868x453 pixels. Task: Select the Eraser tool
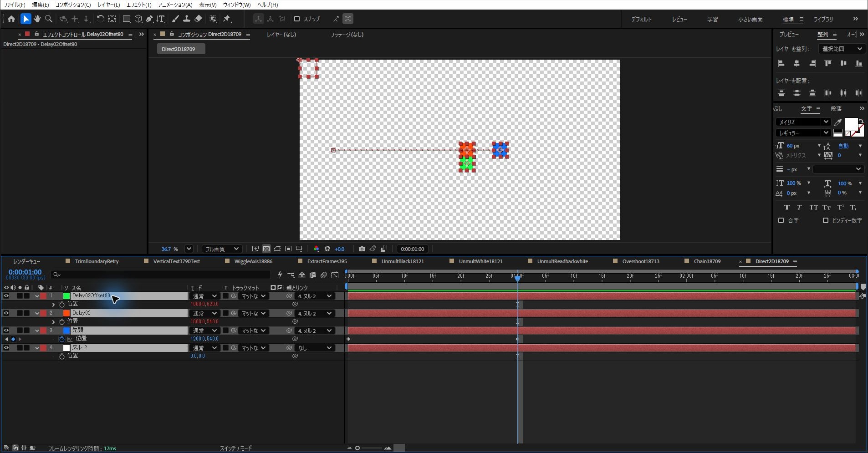(198, 19)
